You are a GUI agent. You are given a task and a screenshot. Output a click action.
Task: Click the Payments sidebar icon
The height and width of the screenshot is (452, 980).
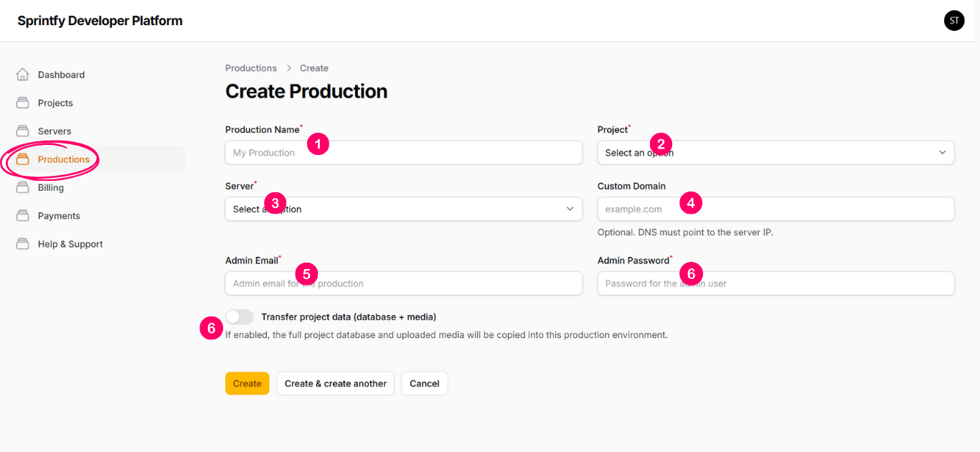pyautogui.click(x=23, y=216)
